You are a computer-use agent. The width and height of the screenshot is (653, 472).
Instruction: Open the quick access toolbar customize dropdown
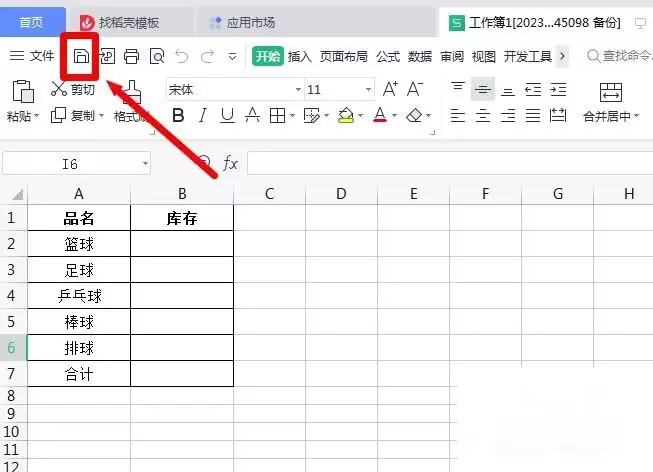232,56
